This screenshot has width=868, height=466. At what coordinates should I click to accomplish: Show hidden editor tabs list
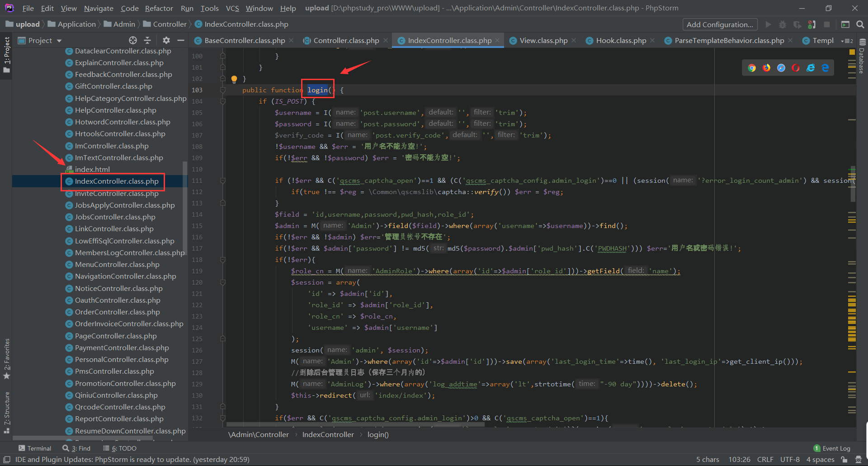pyautogui.click(x=846, y=41)
